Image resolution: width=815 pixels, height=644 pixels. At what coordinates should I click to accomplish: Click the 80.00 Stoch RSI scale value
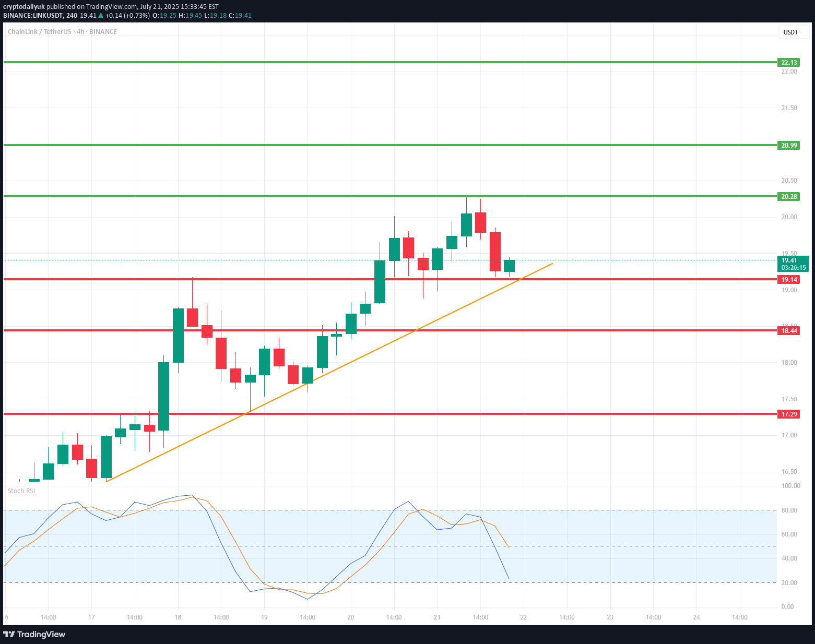(789, 510)
